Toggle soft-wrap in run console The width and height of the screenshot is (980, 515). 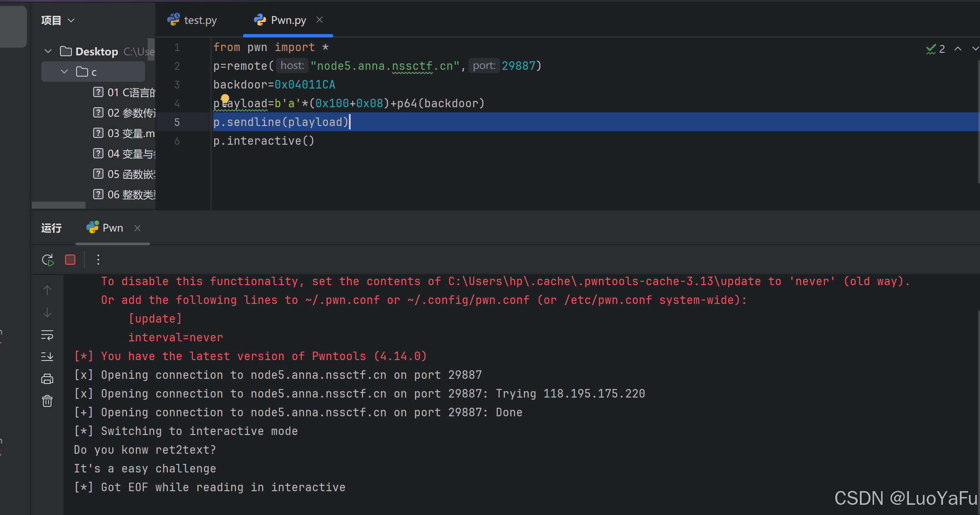point(47,335)
